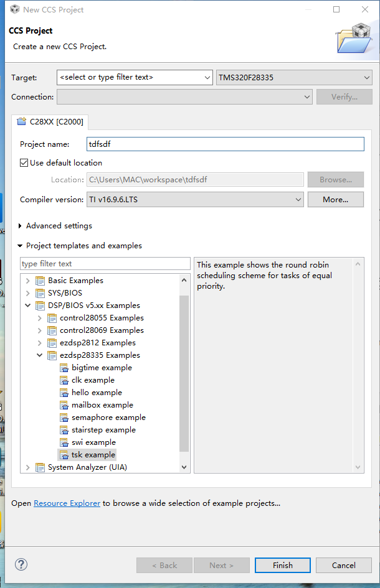Open the TMS320F28335 device dropdown
The height and width of the screenshot is (588, 380).
366,78
